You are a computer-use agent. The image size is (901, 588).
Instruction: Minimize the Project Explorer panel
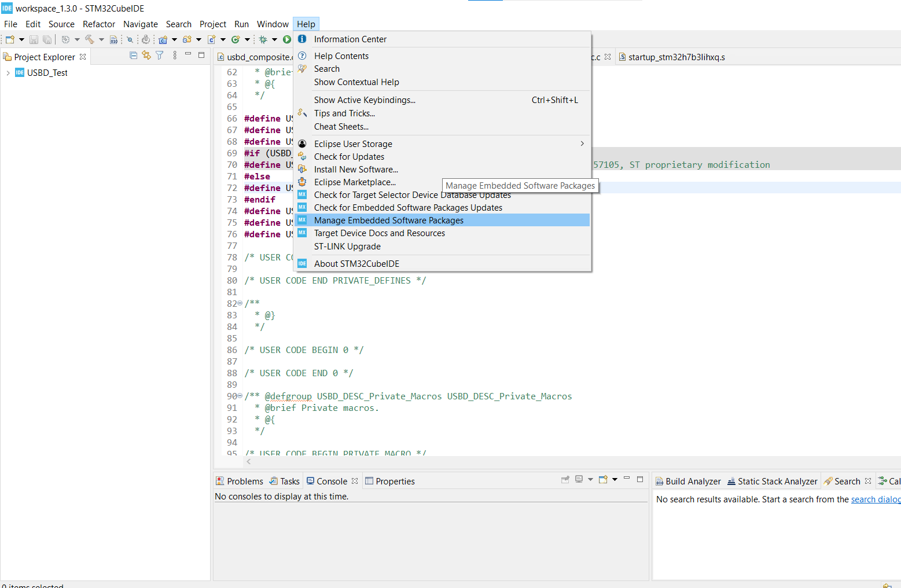tap(188, 54)
